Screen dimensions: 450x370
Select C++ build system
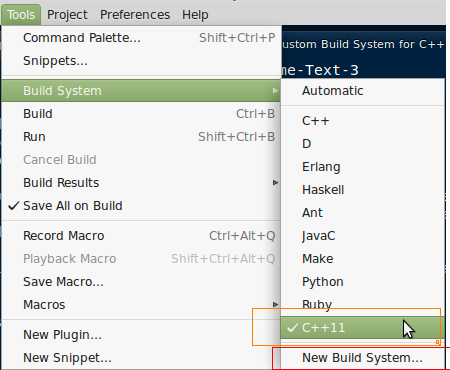[363, 121]
